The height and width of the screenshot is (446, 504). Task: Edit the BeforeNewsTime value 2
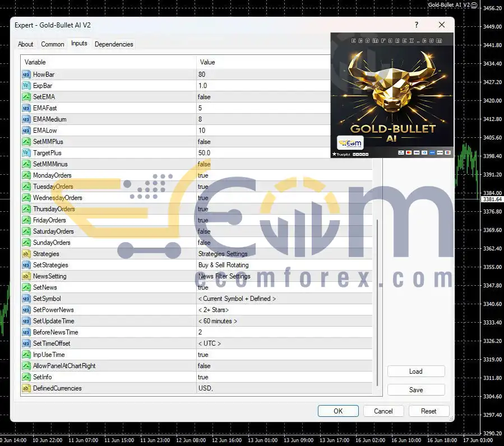[200, 332]
